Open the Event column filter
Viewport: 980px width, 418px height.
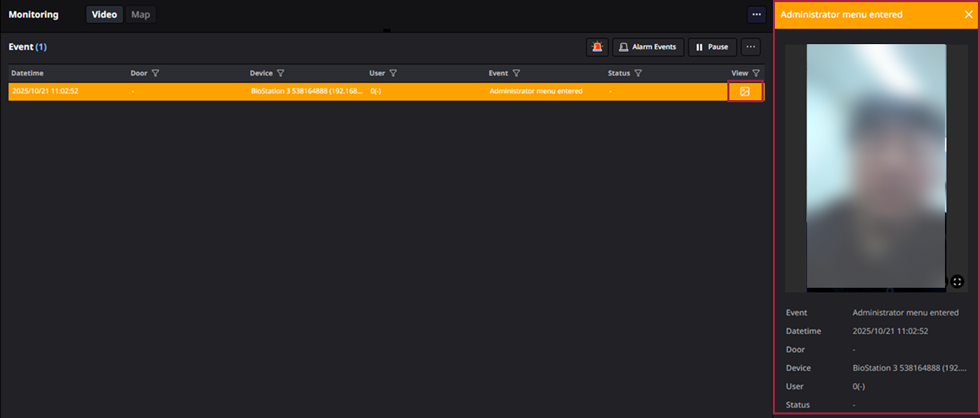[516, 74]
